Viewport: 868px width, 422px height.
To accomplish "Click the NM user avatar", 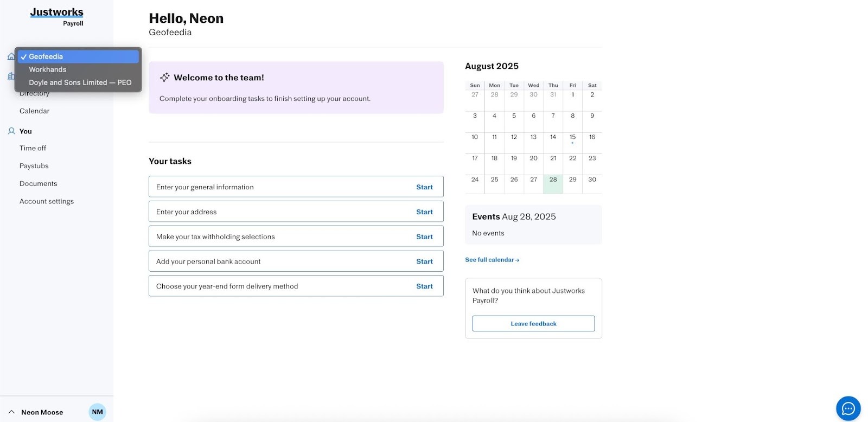I will pos(97,412).
